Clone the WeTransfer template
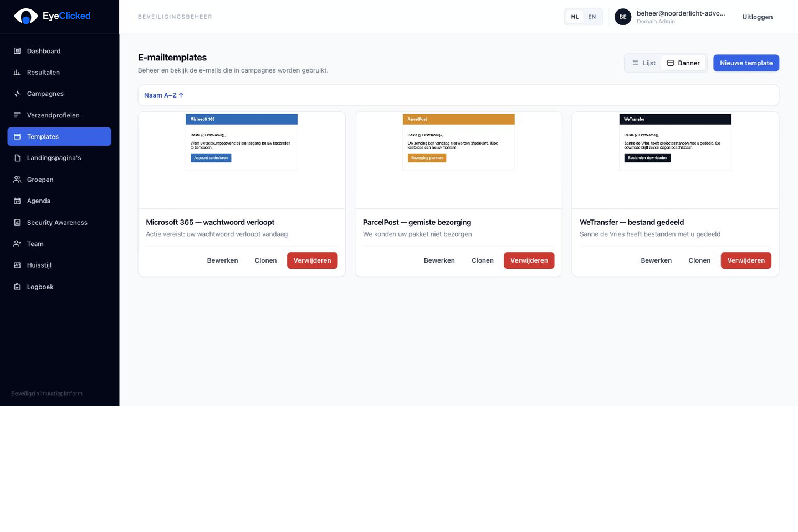This screenshot has height=532, width=798. (x=699, y=260)
